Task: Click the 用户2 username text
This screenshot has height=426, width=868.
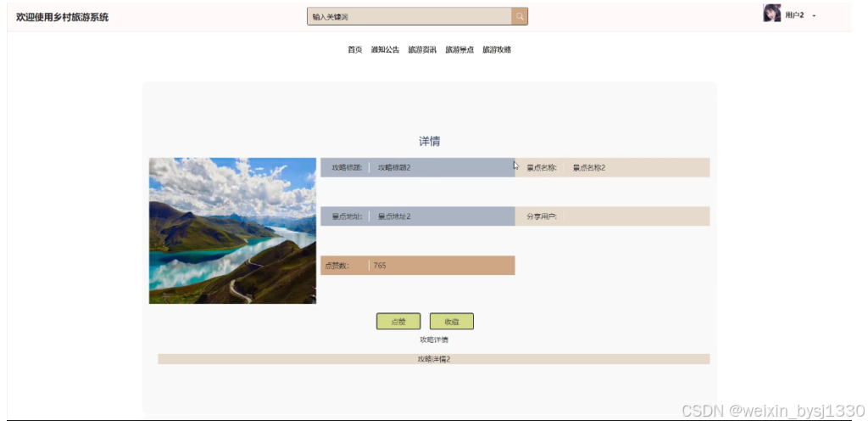Action: [x=794, y=15]
